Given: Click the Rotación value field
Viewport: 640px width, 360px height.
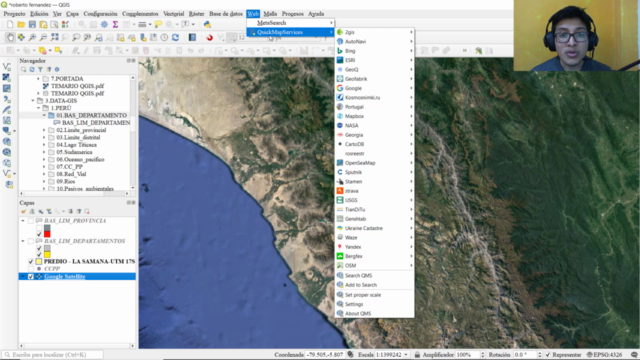Looking at the screenshot, I should [x=524, y=355].
